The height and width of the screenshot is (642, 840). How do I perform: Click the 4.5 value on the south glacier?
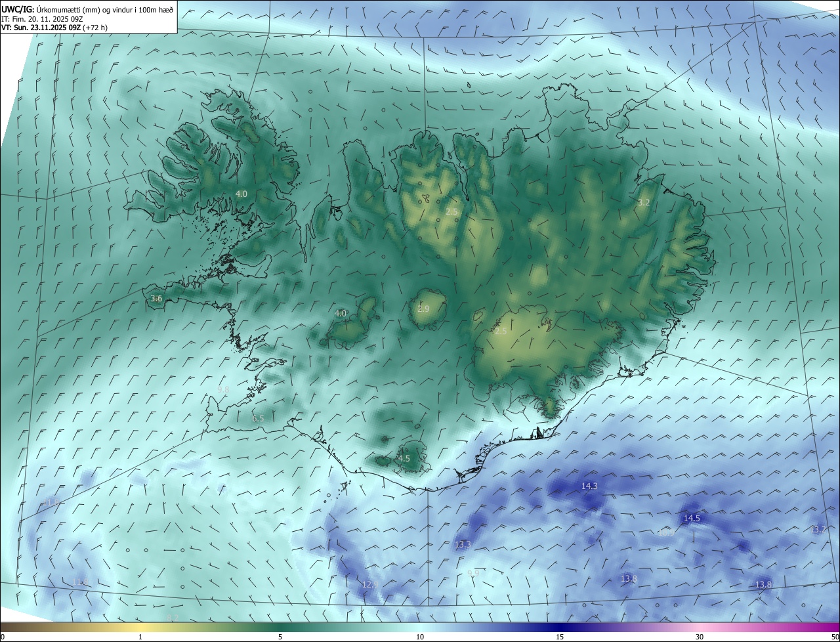click(404, 459)
